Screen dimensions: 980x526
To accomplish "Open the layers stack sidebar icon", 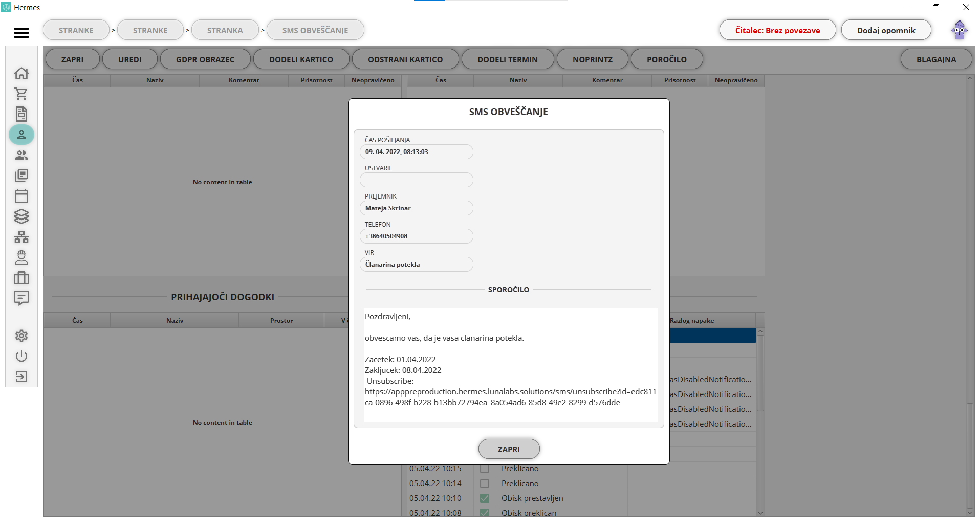I will click(21, 216).
